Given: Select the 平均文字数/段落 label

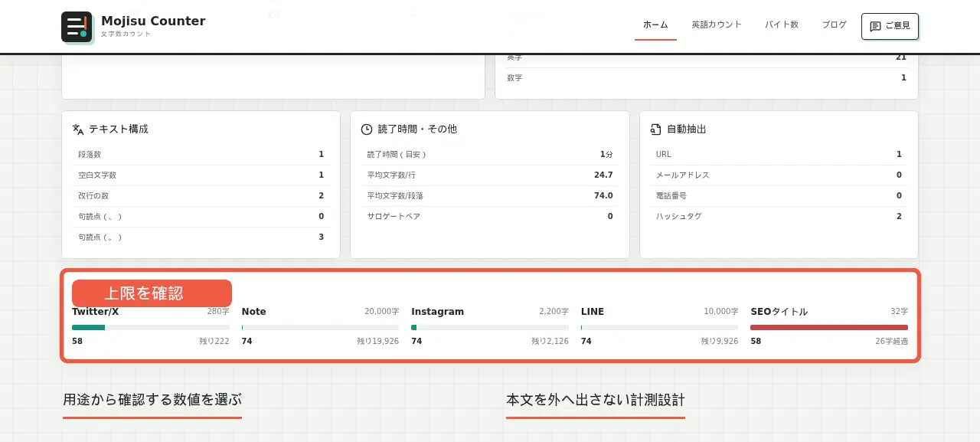Looking at the screenshot, I should pos(395,196).
